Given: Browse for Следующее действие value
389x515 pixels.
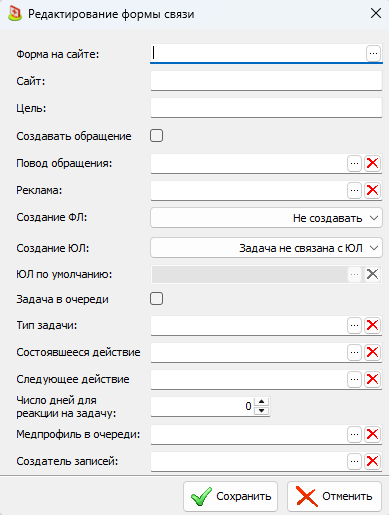Looking at the screenshot, I should (x=354, y=379).
